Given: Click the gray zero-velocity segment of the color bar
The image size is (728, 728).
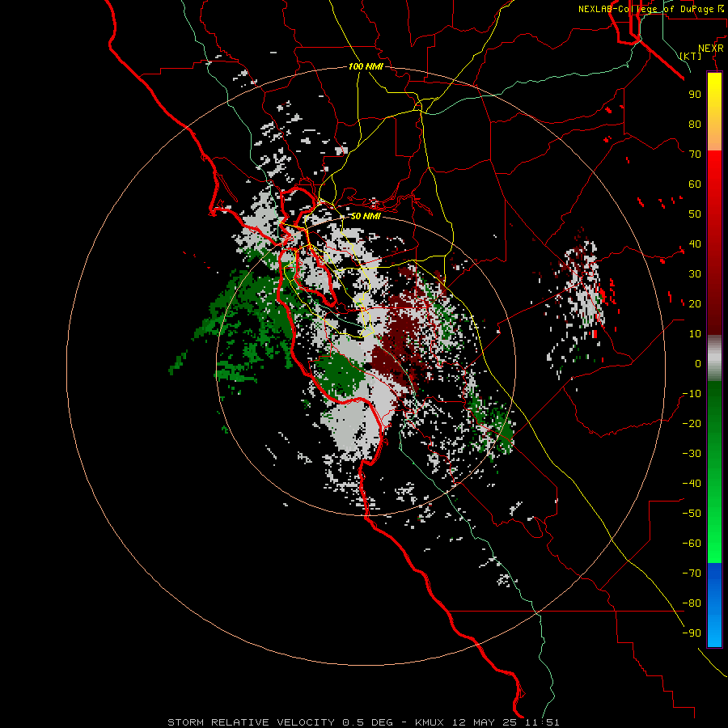Looking at the screenshot, I should 714,358.
